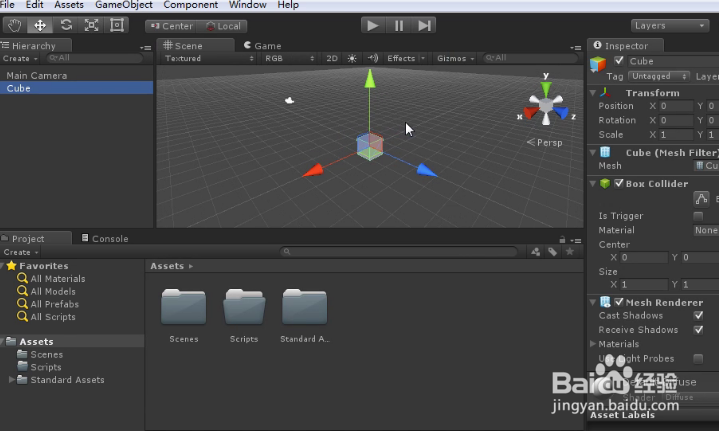This screenshot has height=431, width=719.
Task: Select the Move tool
Action: coord(40,25)
